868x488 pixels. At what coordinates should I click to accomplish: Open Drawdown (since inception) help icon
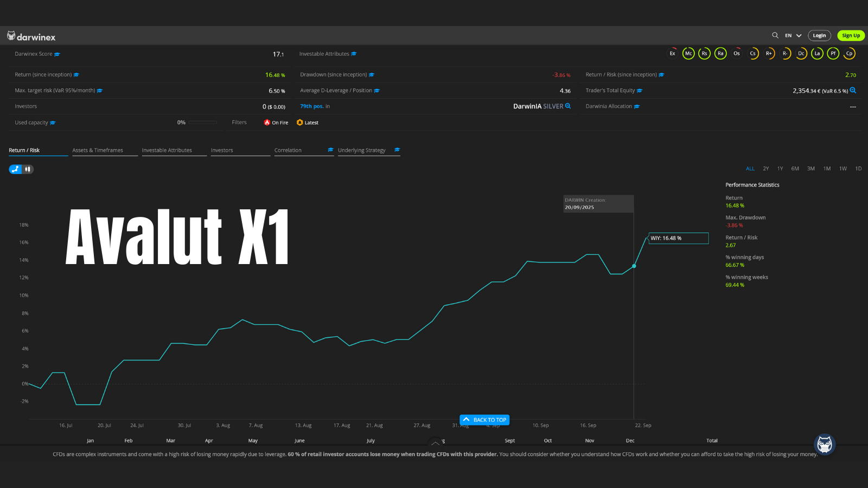[x=372, y=75]
